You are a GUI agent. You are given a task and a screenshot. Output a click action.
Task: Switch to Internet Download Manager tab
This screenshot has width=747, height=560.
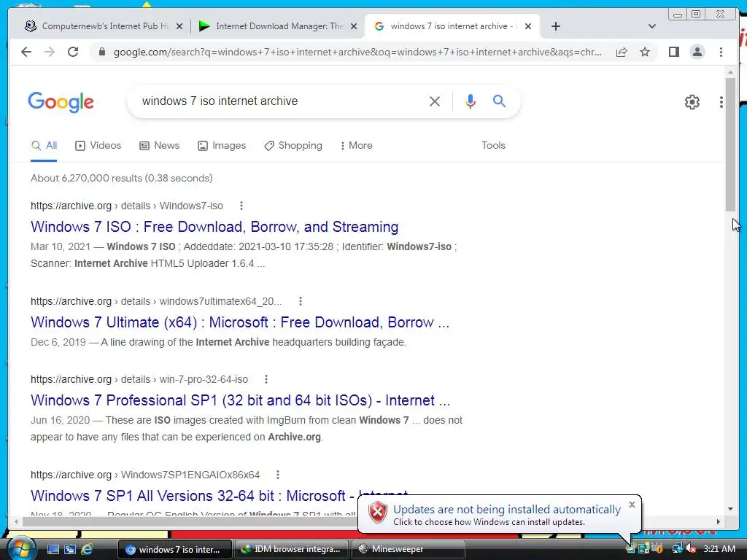pyautogui.click(x=278, y=26)
